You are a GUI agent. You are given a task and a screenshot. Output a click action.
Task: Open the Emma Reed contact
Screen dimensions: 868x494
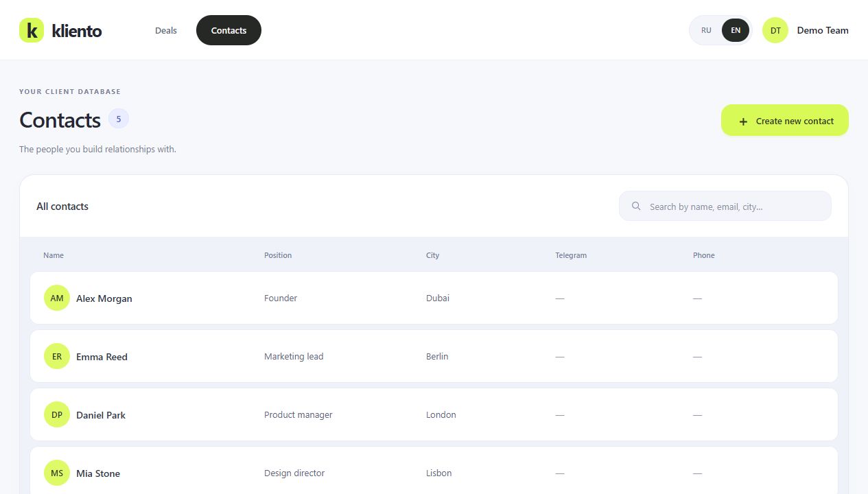pos(434,356)
